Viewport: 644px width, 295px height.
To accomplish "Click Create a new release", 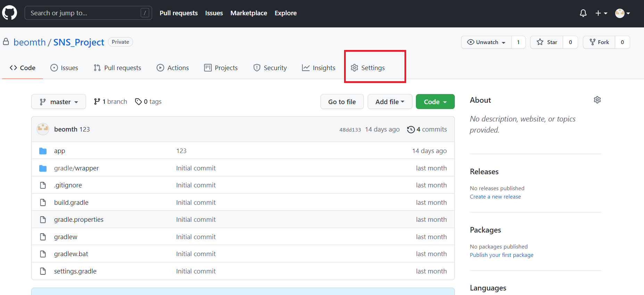I will point(495,196).
